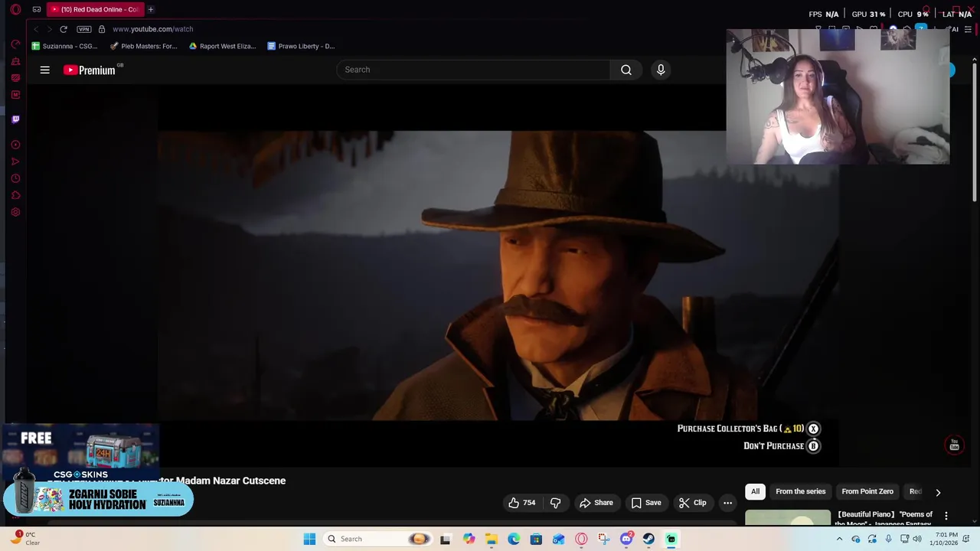Dislike the video
Viewport: 980px width, 551px height.
tap(556, 503)
